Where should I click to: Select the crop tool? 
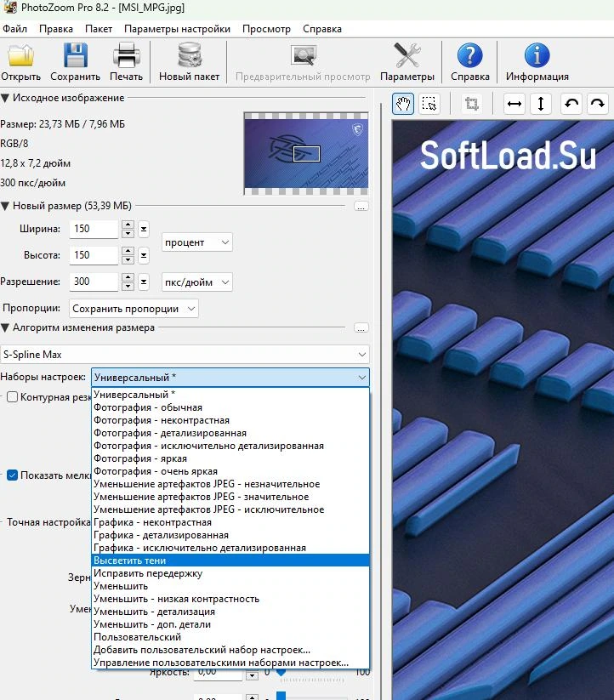click(x=472, y=104)
